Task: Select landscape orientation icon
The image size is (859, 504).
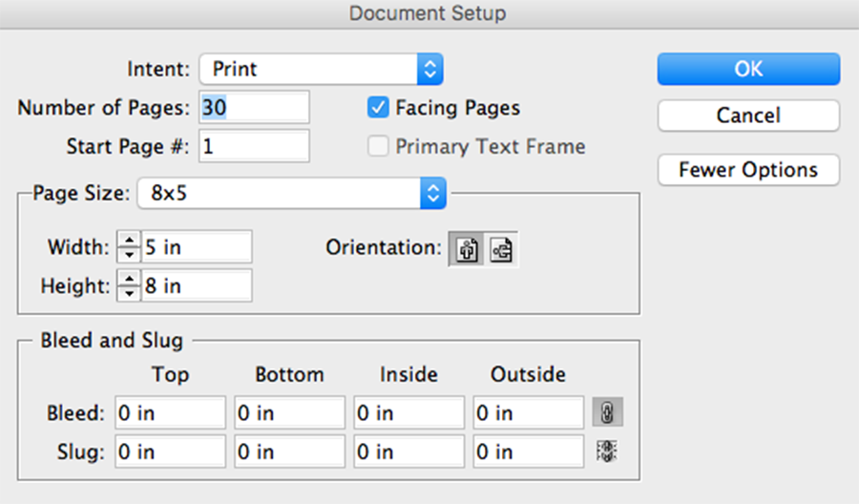Action: click(x=502, y=249)
